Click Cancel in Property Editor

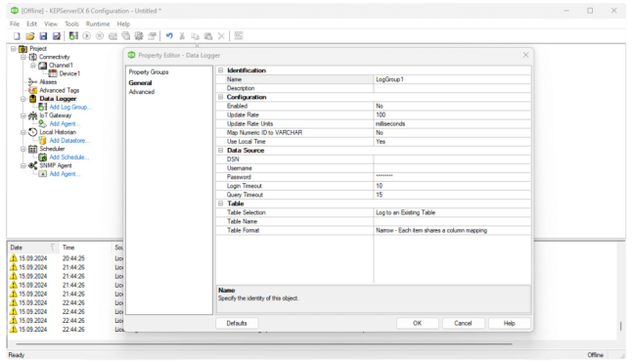pyautogui.click(x=463, y=323)
